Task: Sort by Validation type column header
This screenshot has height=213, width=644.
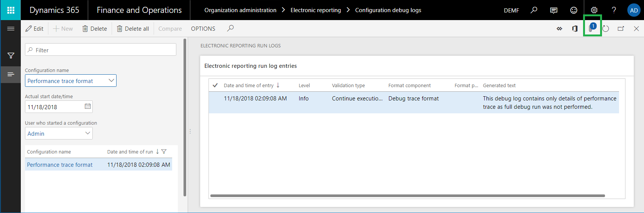Action: click(348, 85)
